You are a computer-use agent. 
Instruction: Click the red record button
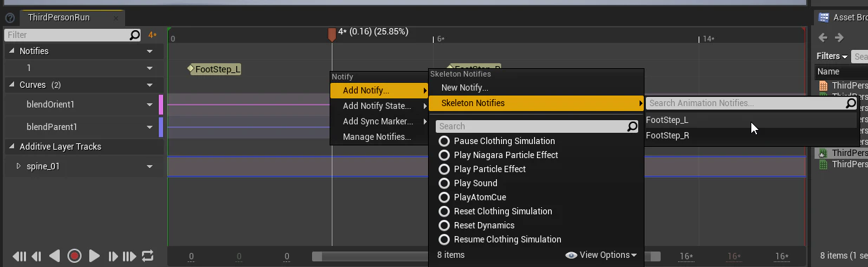click(x=75, y=256)
